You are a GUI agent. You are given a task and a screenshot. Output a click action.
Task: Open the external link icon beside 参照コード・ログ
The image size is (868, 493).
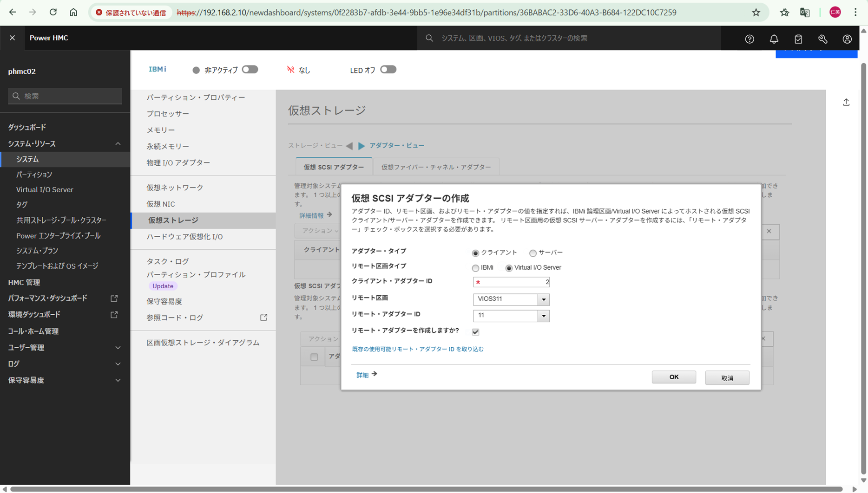tap(263, 318)
